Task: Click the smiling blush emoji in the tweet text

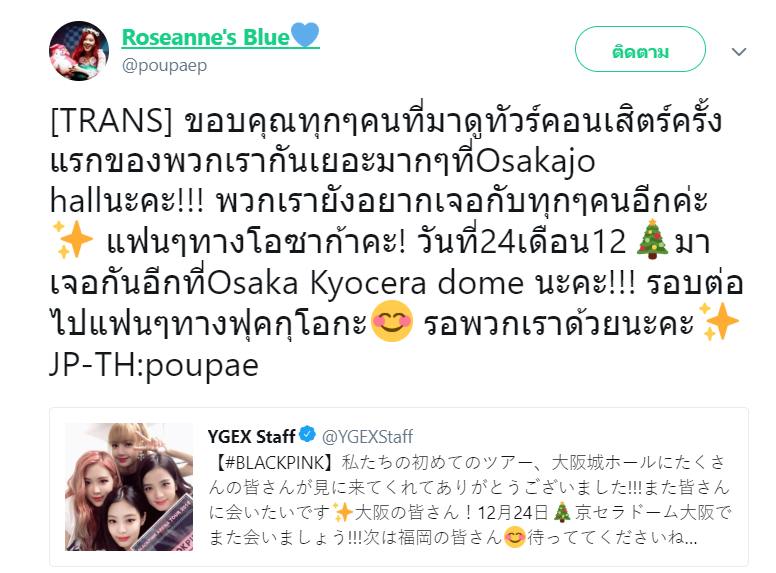Action: click(391, 321)
